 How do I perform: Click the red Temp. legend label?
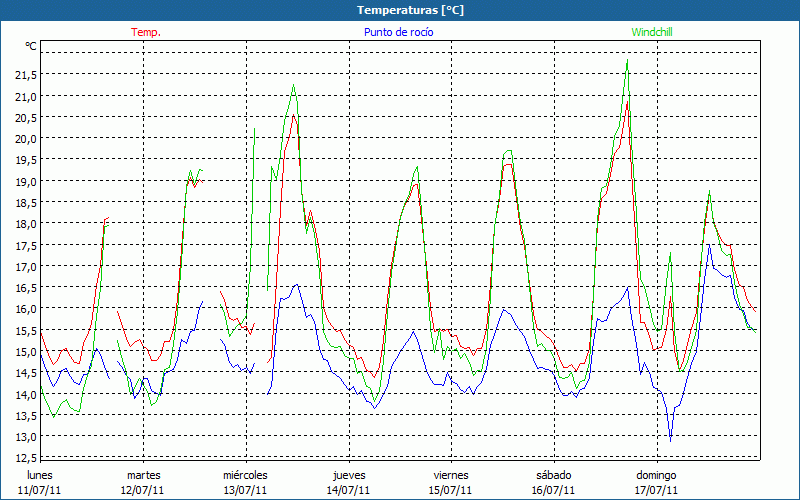click(145, 32)
